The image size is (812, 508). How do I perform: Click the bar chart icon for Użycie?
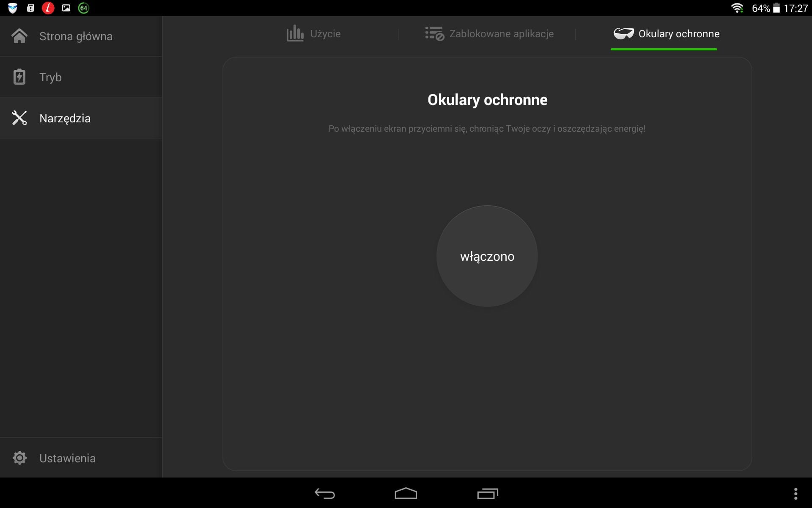[295, 33]
